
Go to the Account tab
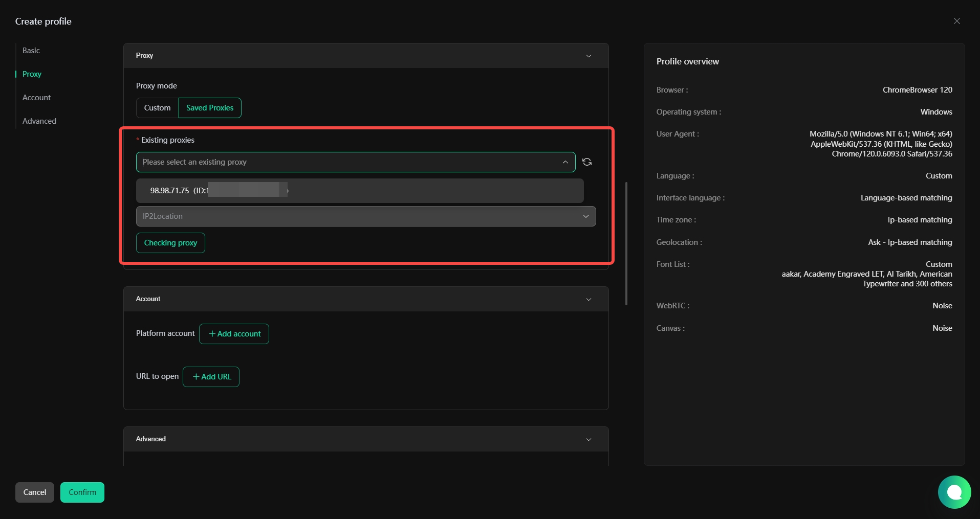click(36, 98)
